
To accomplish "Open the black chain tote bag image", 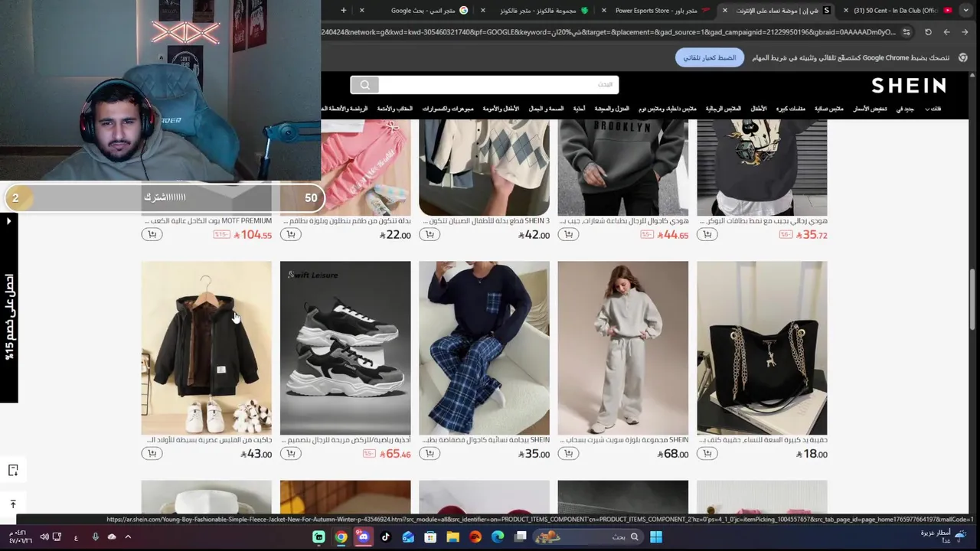I will point(762,347).
